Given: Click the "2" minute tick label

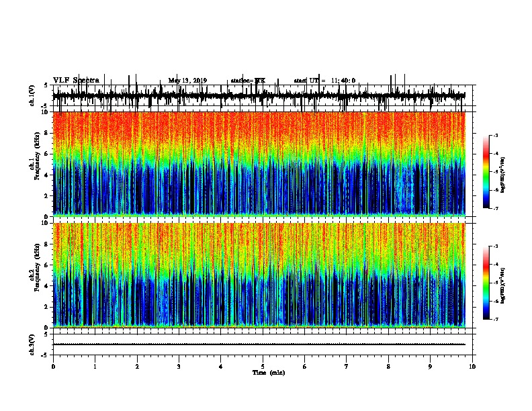Looking at the screenshot, I should point(137,367).
